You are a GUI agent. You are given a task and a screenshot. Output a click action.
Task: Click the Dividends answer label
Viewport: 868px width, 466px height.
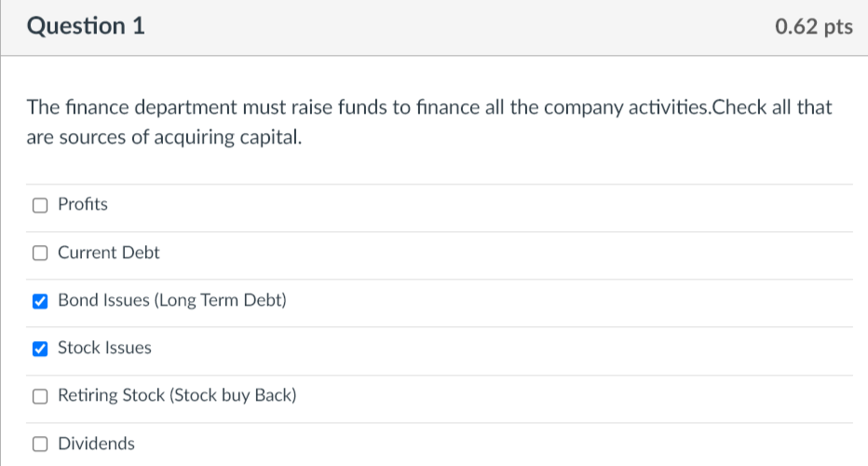[x=96, y=444]
